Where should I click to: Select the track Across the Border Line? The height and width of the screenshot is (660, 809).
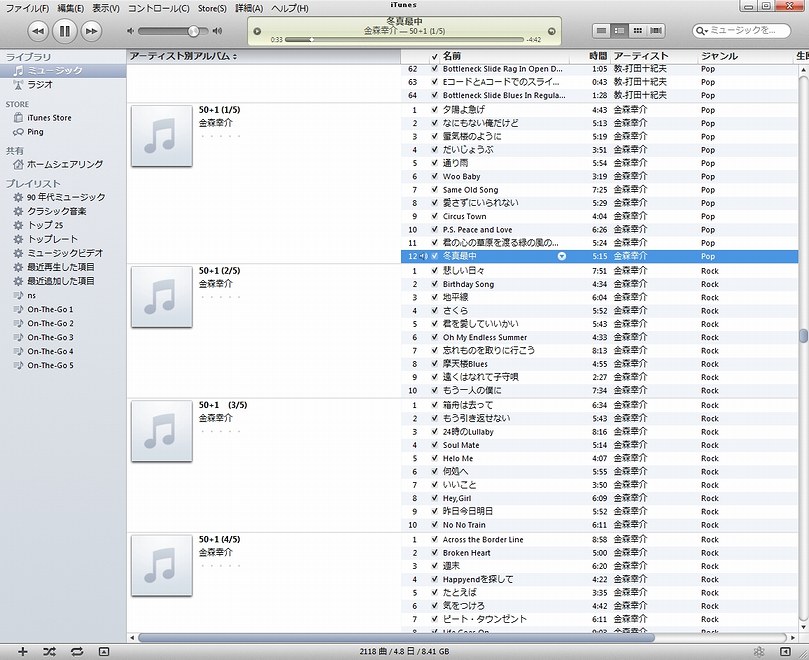tap(600, 539)
